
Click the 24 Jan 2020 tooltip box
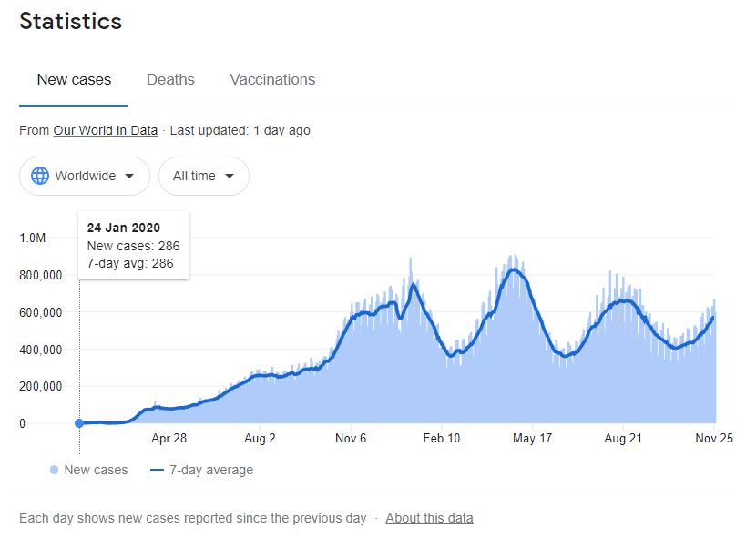point(134,245)
